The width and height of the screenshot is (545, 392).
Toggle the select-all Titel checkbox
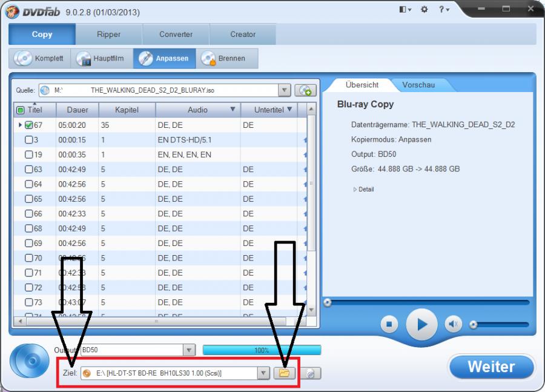tap(21, 110)
